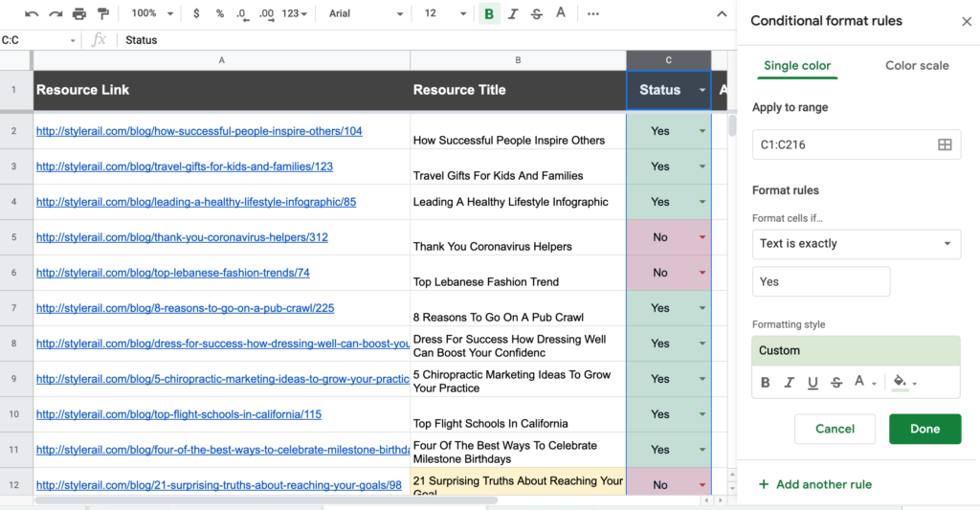Open top-flight-schools-in-california link
The height and width of the screenshot is (510, 980).
pos(179,414)
